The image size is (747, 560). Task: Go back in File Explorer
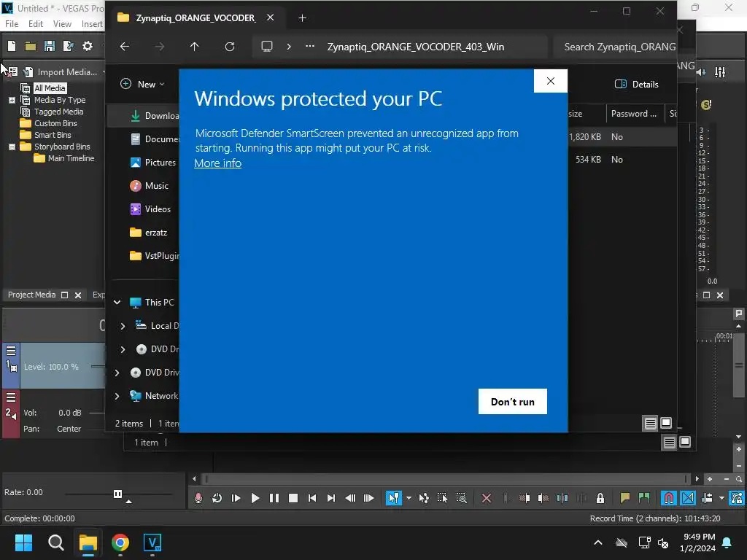coord(124,47)
